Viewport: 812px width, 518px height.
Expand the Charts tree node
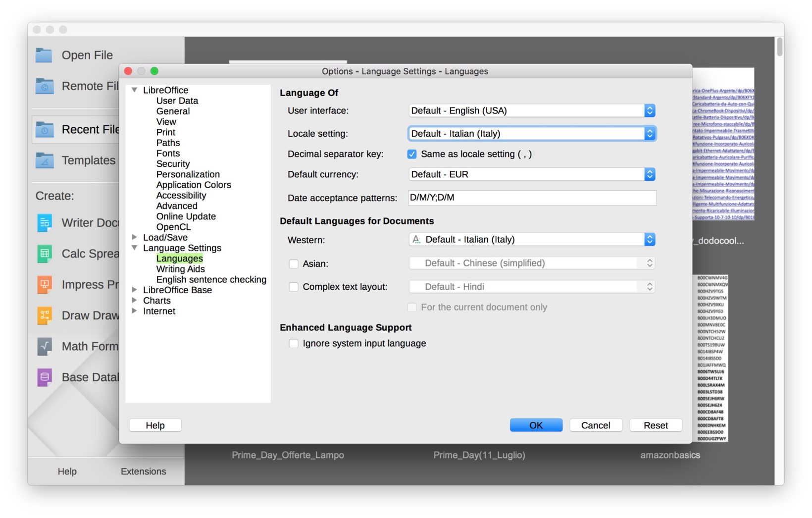(x=134, y=300)
